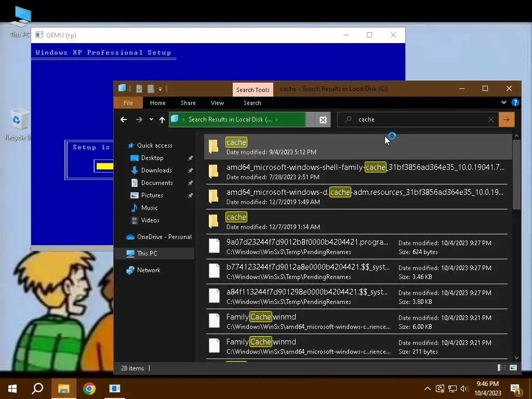Select the Search Tools contextual tab
This screenshot has height=399, width=532.
[x=253, y=89]
